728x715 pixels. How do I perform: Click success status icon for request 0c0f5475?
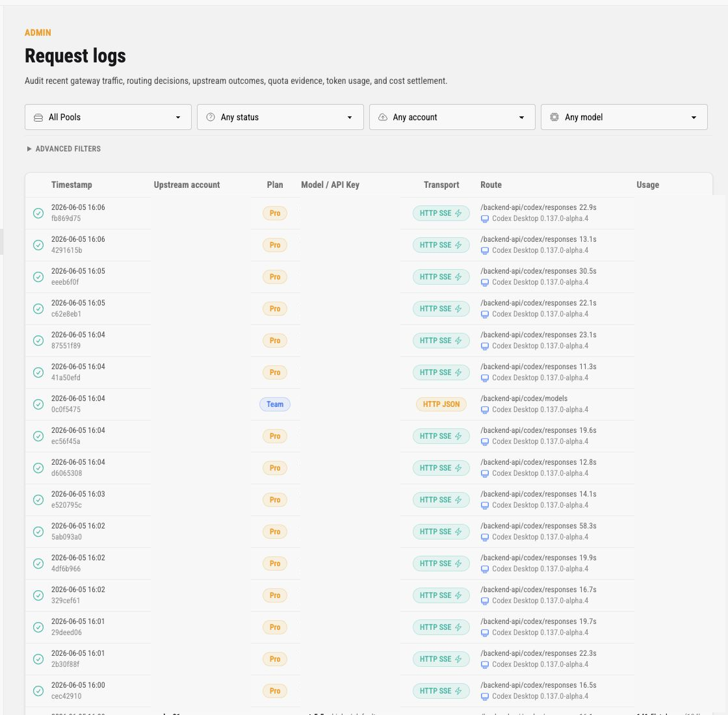pos(38,404)
